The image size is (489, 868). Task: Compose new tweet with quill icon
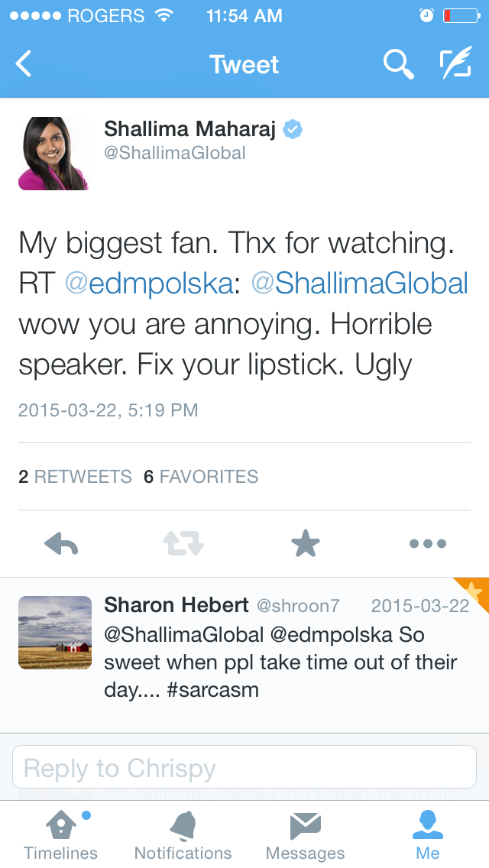coord(455,65)
